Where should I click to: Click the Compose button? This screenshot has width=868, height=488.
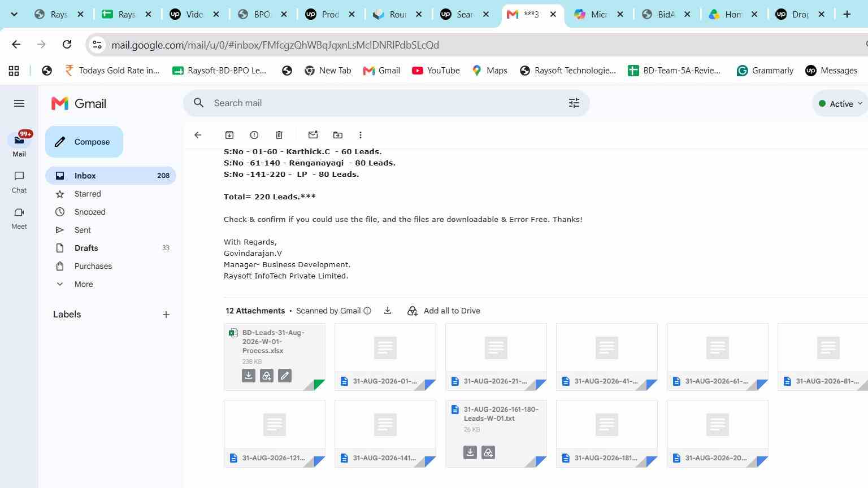point(84,142)
